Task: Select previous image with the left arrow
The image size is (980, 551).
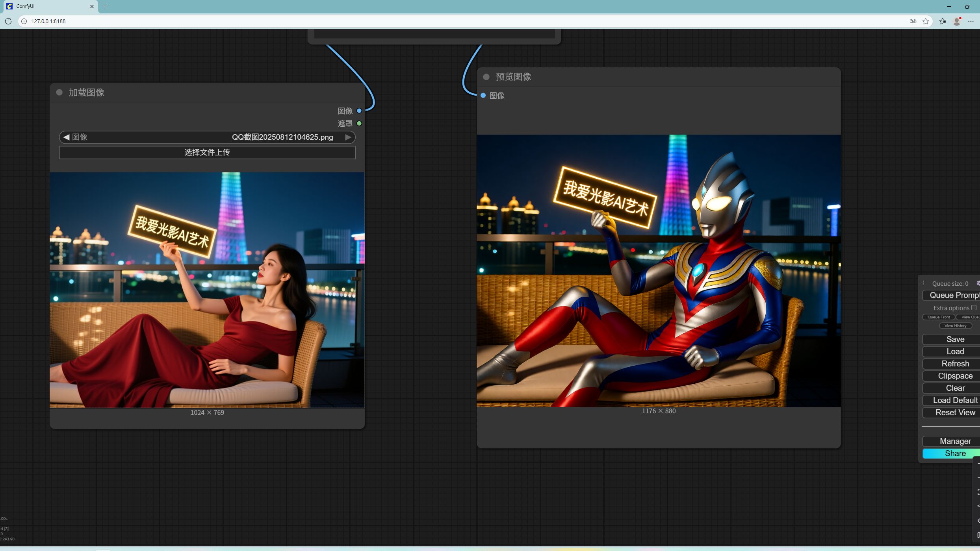Action: (66, 137)
